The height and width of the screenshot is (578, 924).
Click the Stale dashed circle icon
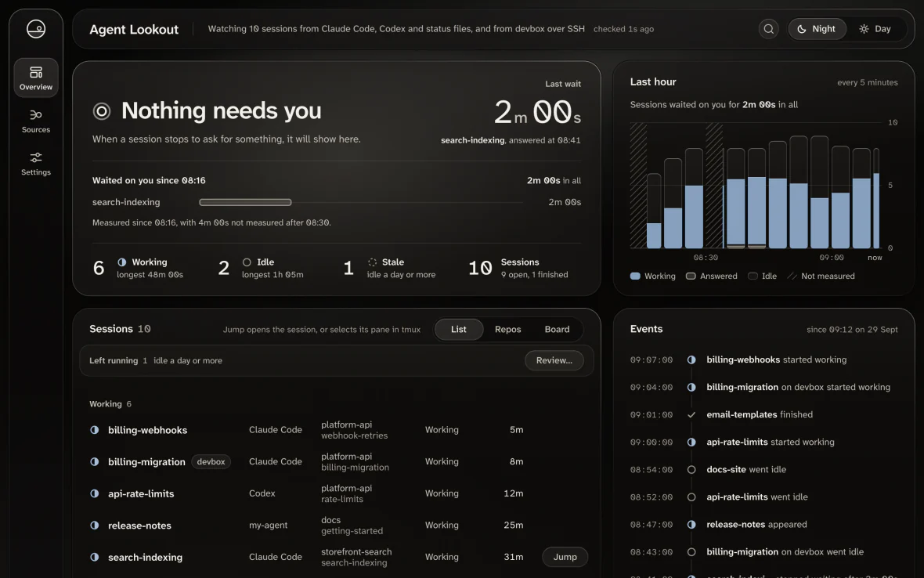tap(373, 262)
